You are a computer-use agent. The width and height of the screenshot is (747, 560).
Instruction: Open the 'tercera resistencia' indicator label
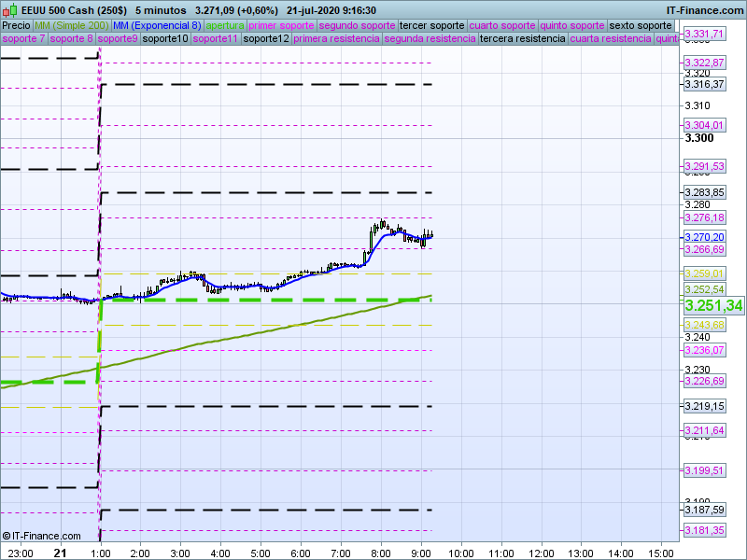coord(522,39)
